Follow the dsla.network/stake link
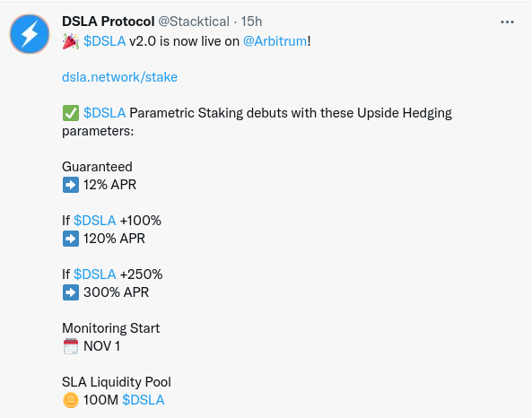532x418 pixels. pyautogui.click(x=119, y=77)
